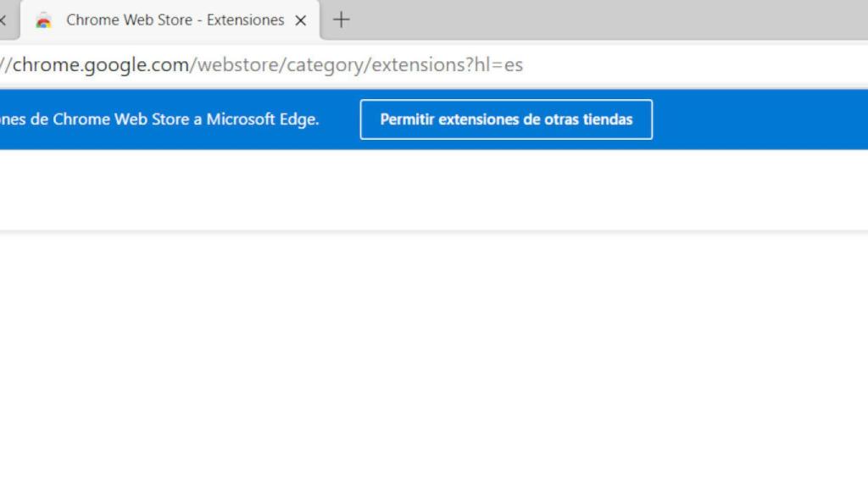Focus the address bar showing chrome.google.com URL
Screen dimensions: 868x488
pos(434,65)
